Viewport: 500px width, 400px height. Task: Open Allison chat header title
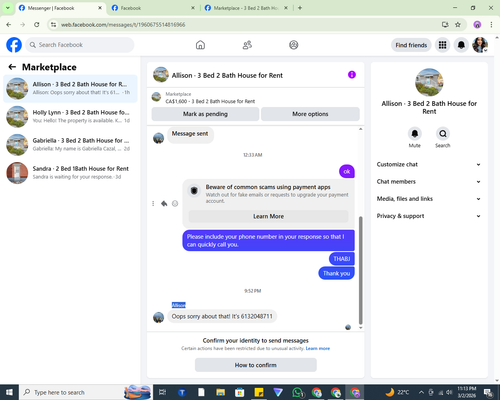[227, 75]
